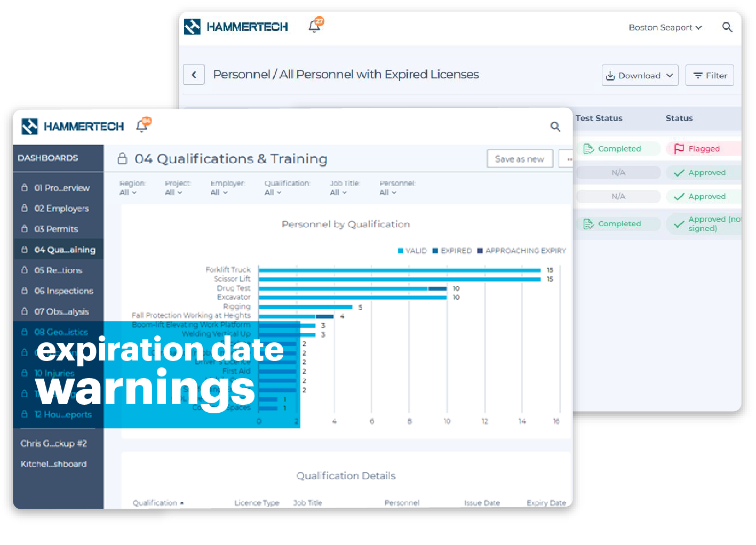Open the Boston Seaport project selector
The height and width of the screenshot is (545, 756).
665,27
